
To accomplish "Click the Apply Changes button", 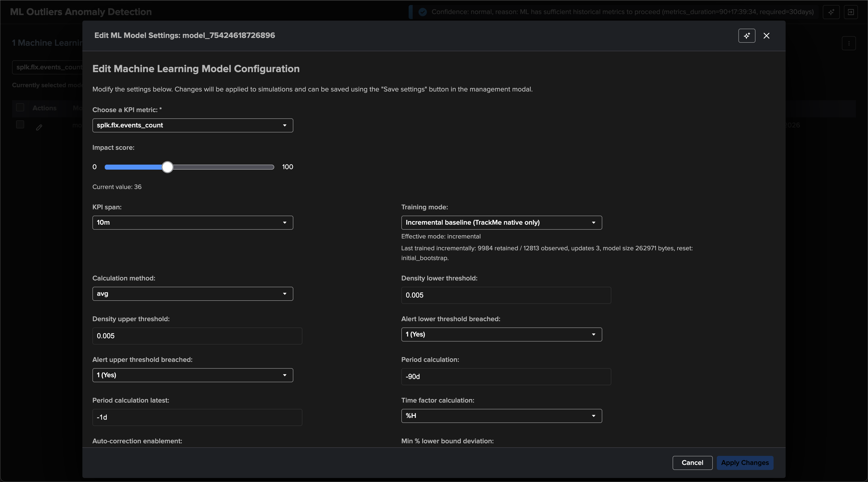I will point(745,463).
